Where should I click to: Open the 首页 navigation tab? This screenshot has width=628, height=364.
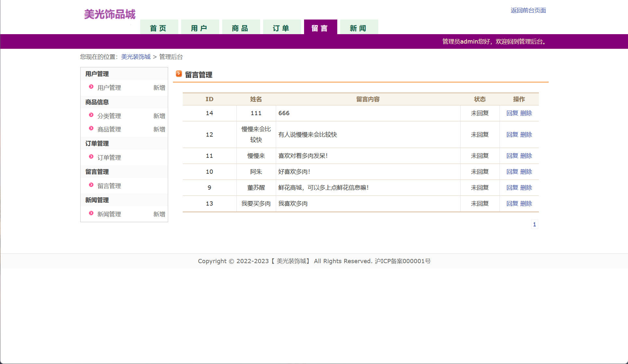[159, 28]
